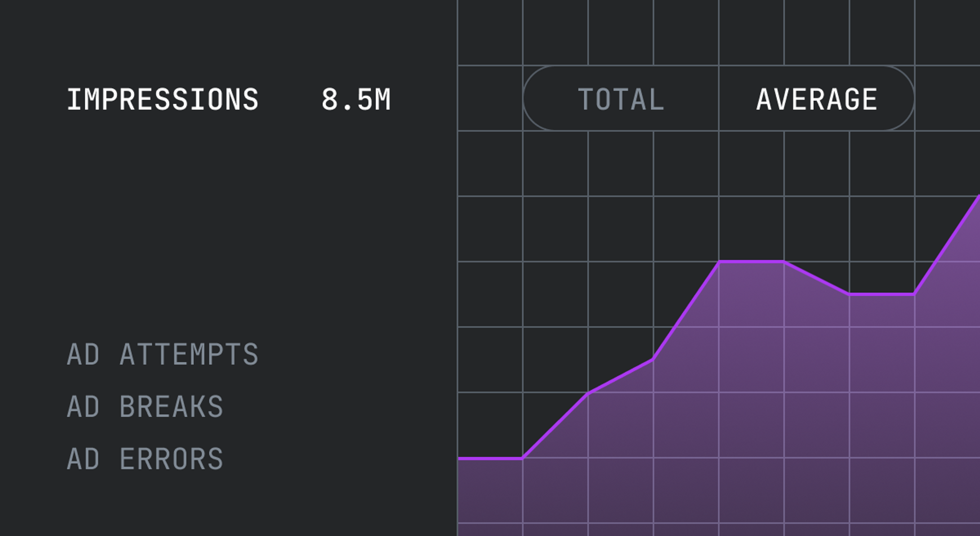The height and width of the screenshot is (536, 980).
Task: Choose the Ad Breaks metric
Action: click(x=145, y=406)
